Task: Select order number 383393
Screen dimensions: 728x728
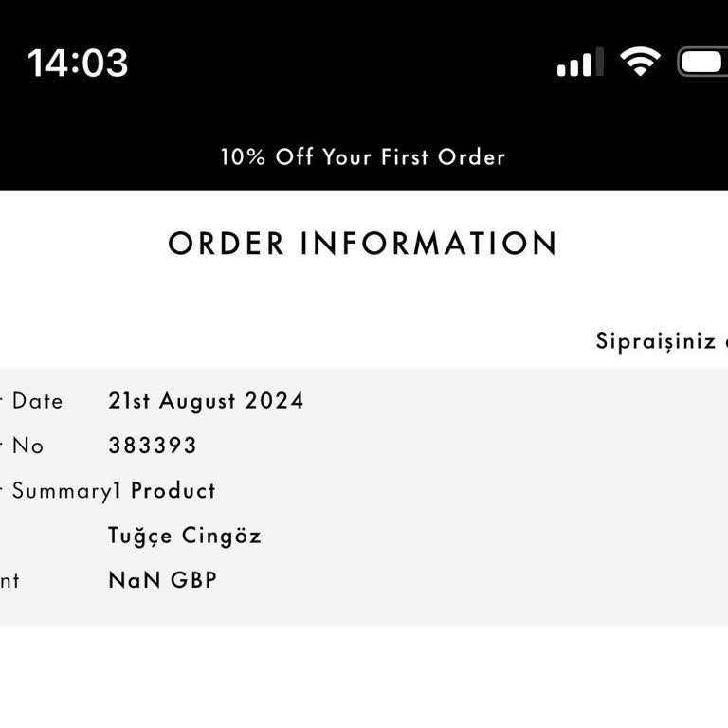Action: (153, 446)
